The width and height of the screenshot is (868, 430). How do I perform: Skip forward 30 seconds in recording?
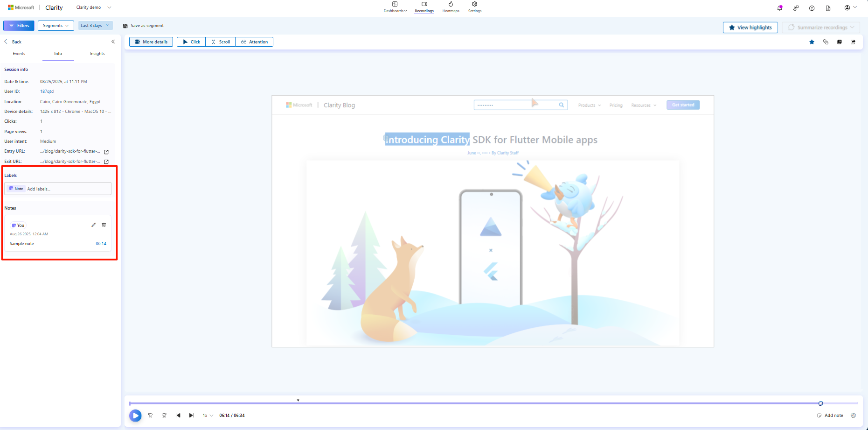(x=164, y=416)
